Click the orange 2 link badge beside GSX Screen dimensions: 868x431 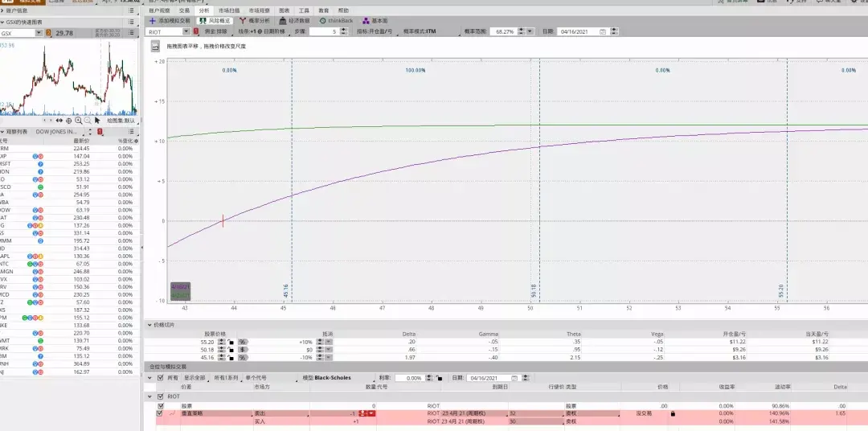(x=48, y=33)
